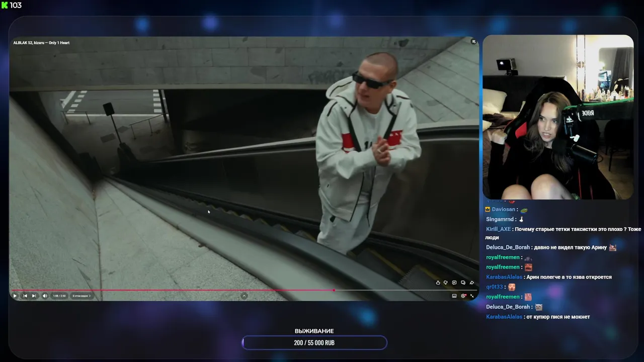The width and height of the screenshot is (644, 362).
Task: Dislike the video with thumbs down
Action: pos(445,283)
